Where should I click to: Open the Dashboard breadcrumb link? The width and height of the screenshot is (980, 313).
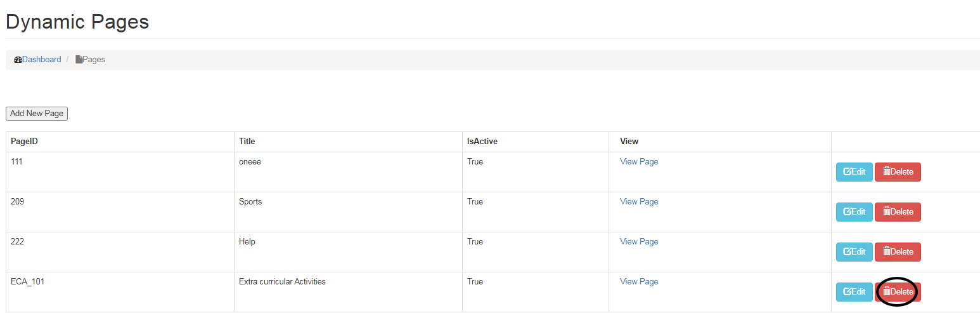click(42, 60)
